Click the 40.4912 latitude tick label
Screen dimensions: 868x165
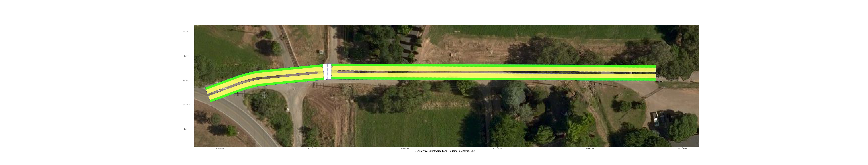tap(186, 56)
